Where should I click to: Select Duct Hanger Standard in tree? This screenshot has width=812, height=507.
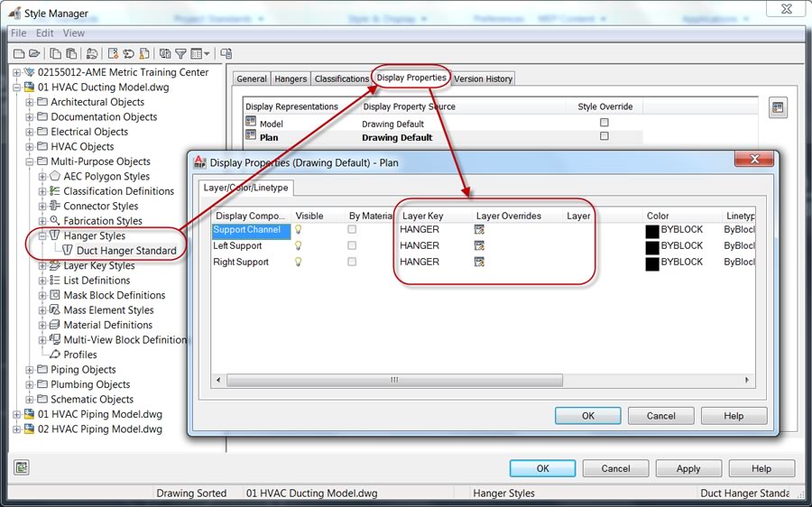click(125, 251)
